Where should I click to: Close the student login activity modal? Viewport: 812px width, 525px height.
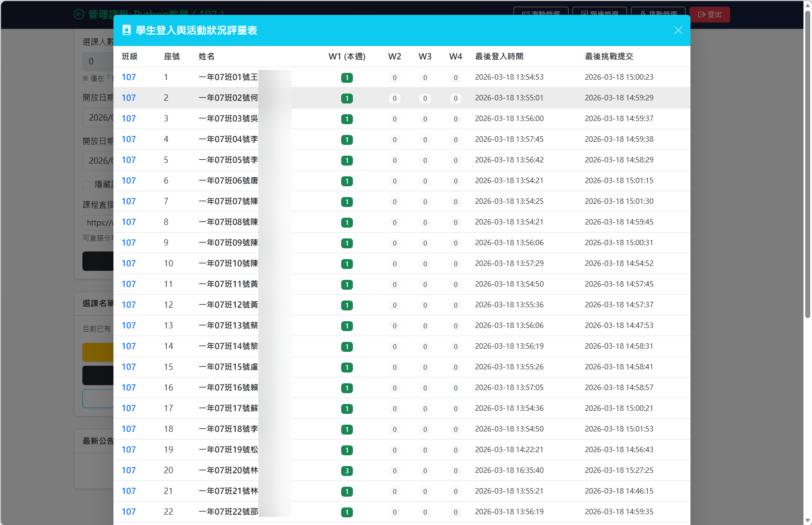(678, 30)
